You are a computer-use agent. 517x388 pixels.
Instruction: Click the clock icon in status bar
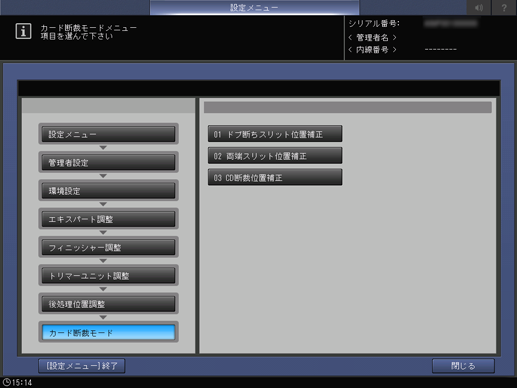[x=6, y=382]
